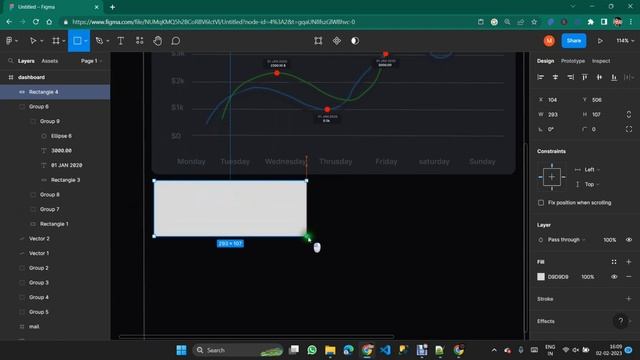
Task: Click the Edit object toolbar icon
Action: point(318,41)
